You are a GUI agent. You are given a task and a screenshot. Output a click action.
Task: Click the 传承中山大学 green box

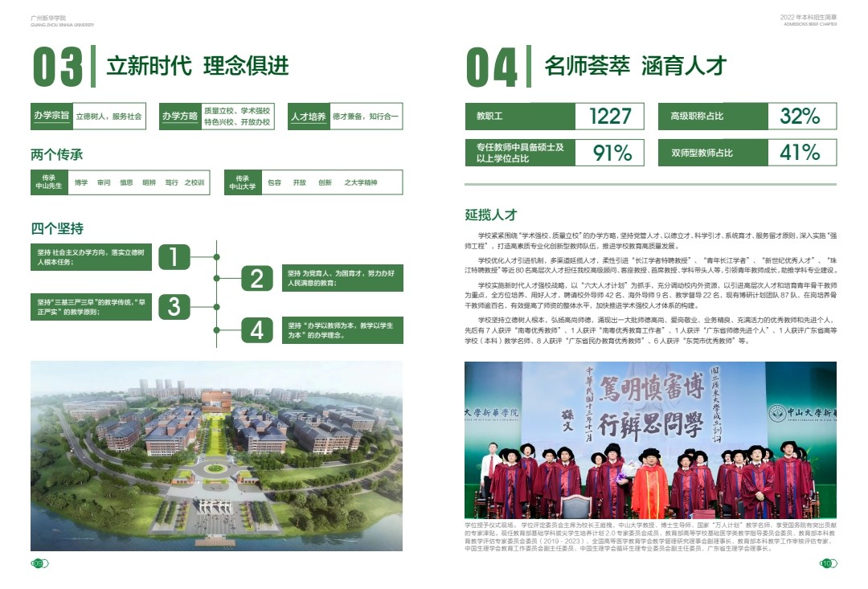tap(242, 182)
